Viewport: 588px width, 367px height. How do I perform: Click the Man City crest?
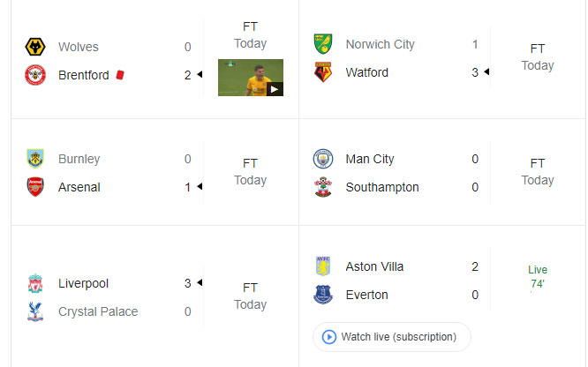(323, 159)
